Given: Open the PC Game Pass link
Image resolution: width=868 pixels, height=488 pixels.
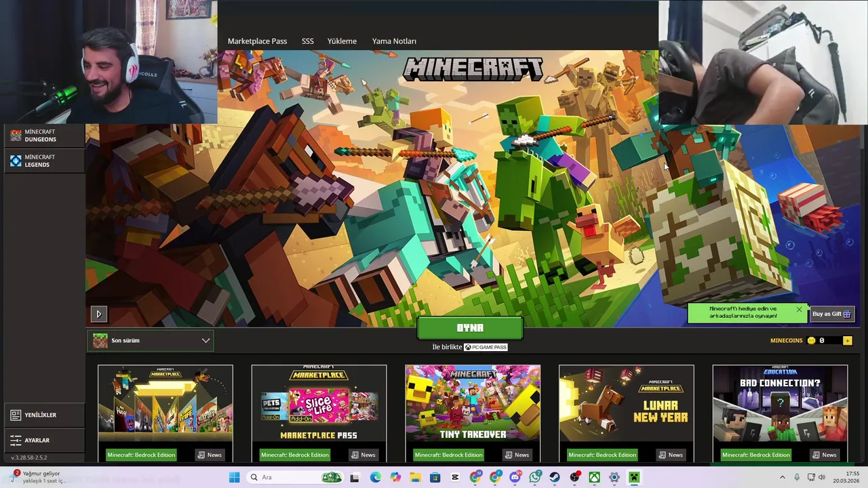Looking at the screenshot, I should tap(486, 347).
